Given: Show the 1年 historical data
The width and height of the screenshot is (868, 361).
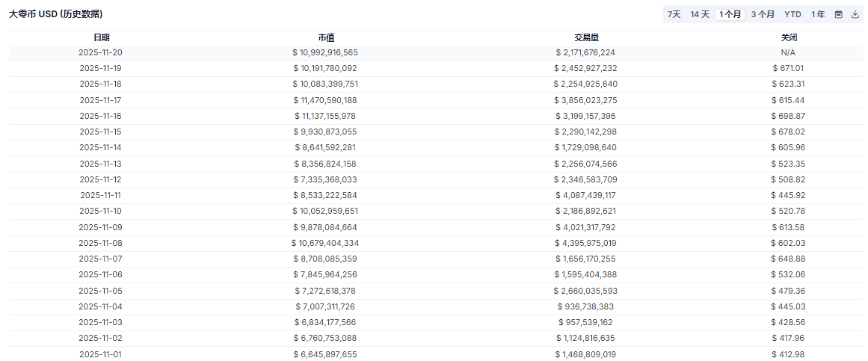Looking at the screenshot, I should 818,14.
